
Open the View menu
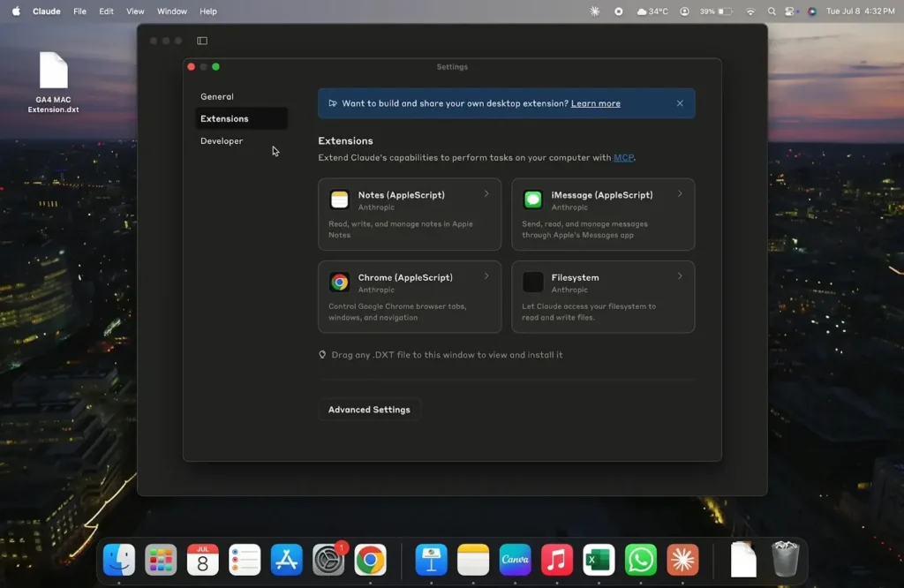click(x=135, y=11)
